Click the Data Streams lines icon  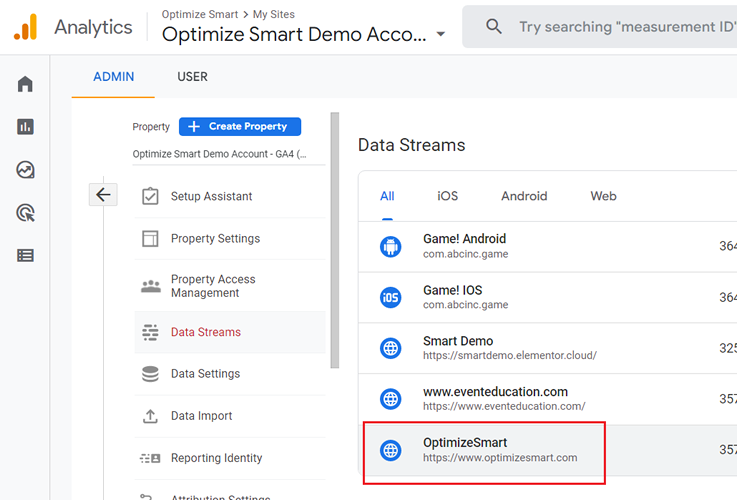[150, 332]
